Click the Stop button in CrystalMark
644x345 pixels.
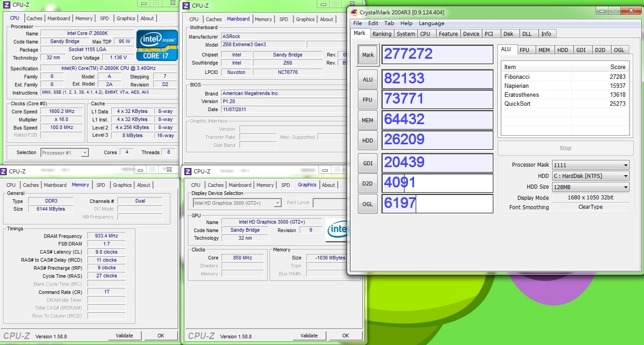tap(566, 148)
